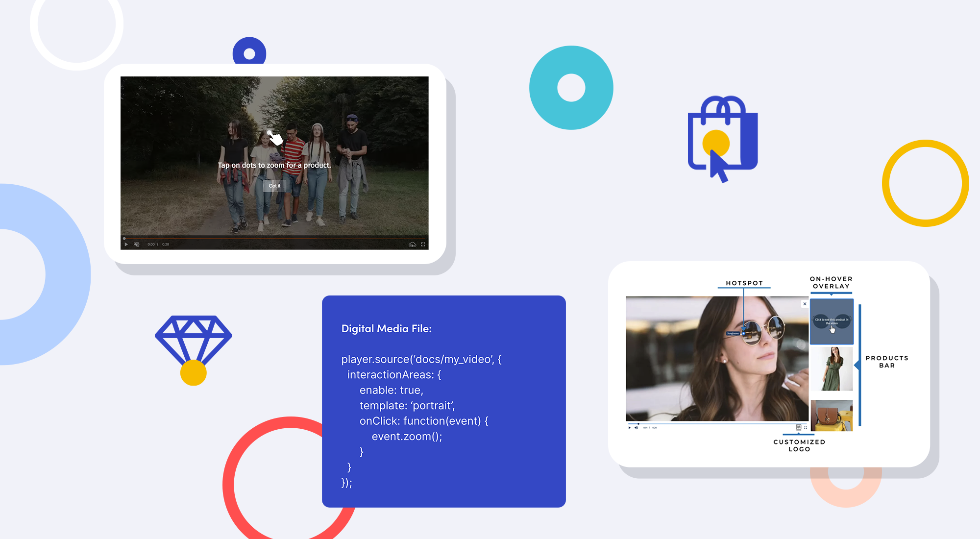This screenshot has width=980, height=539.
Task: Click the play button of the top video
Action: 125,244
